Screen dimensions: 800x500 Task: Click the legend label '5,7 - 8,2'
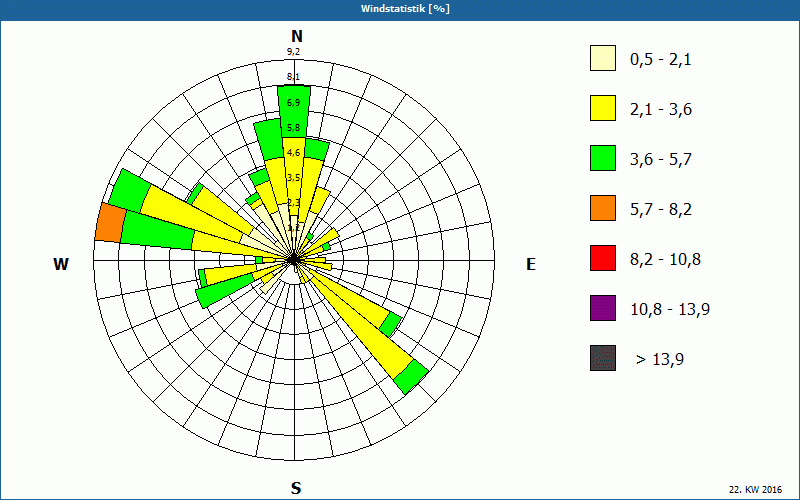[x=661, y=210]
